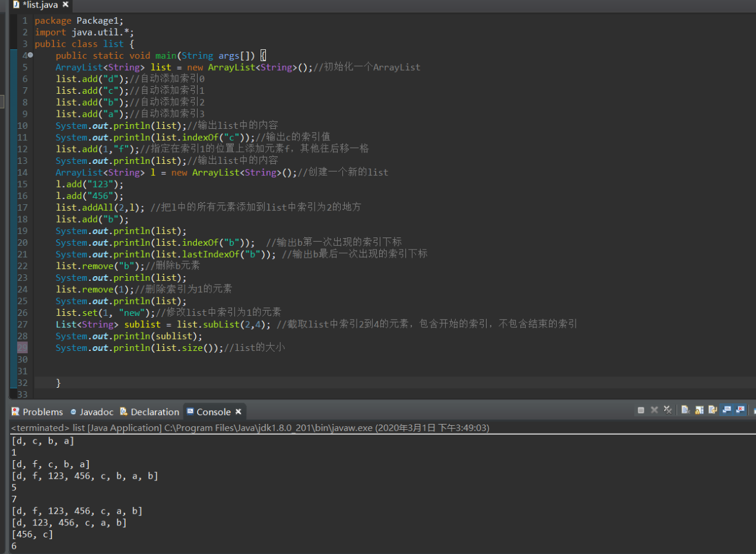Toggle Show Console on standard output change
Image resolution: width=756 pixels, height=554 pixels.
pos(726,410)
